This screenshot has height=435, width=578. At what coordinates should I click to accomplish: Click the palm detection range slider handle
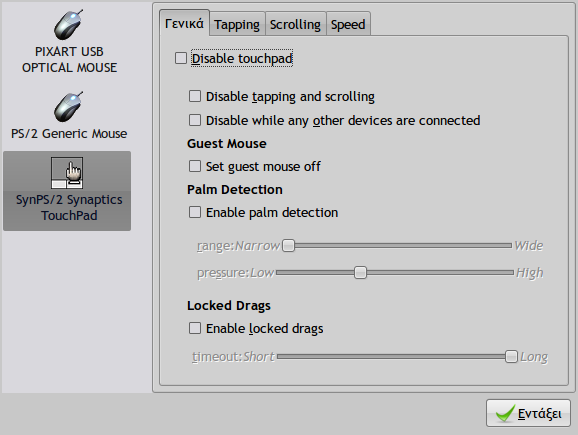pos(288,245)
